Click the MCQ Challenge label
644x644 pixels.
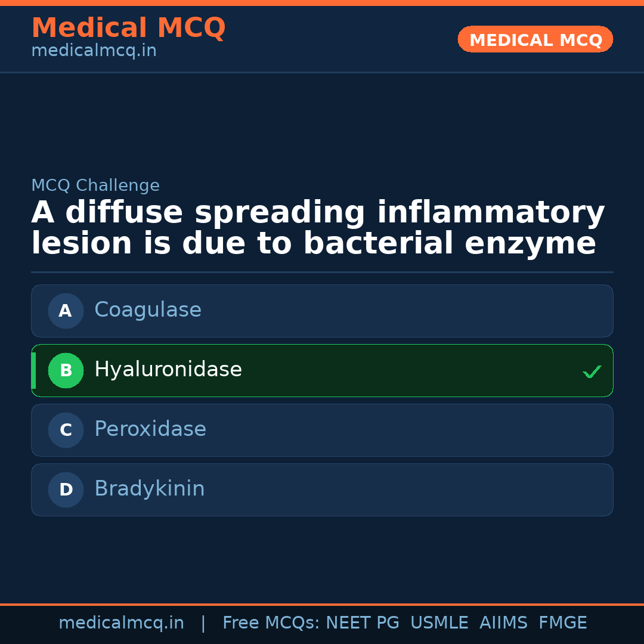pos(95,185)
